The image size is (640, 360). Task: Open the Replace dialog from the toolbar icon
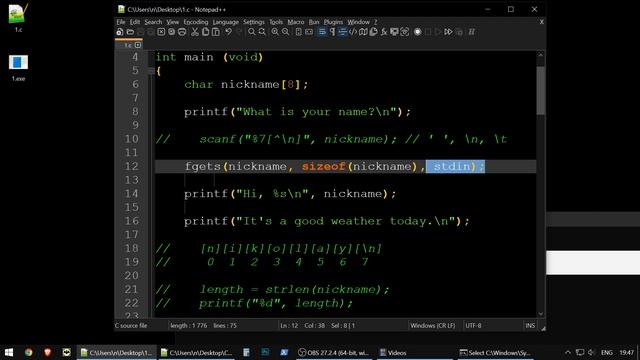click(262, 32)
